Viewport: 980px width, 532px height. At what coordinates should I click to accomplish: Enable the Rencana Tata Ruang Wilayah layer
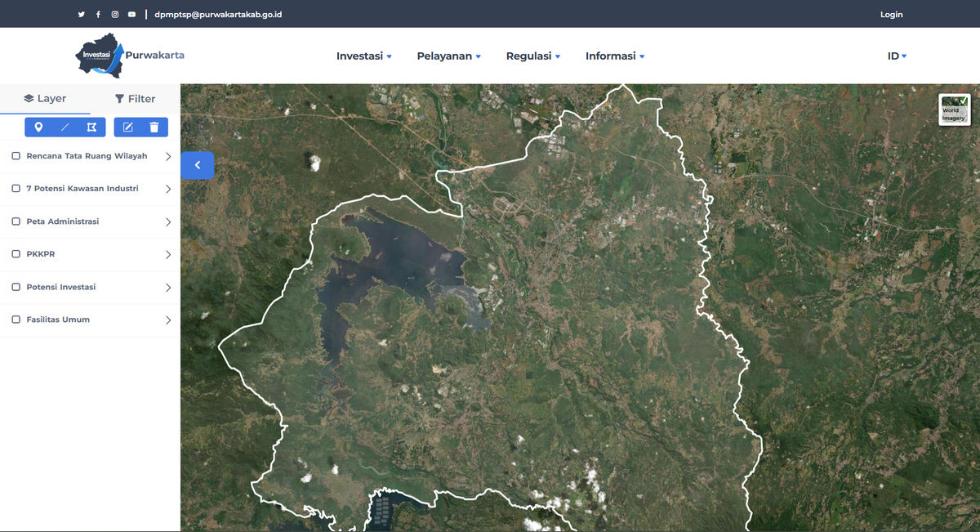click(16, 156)
